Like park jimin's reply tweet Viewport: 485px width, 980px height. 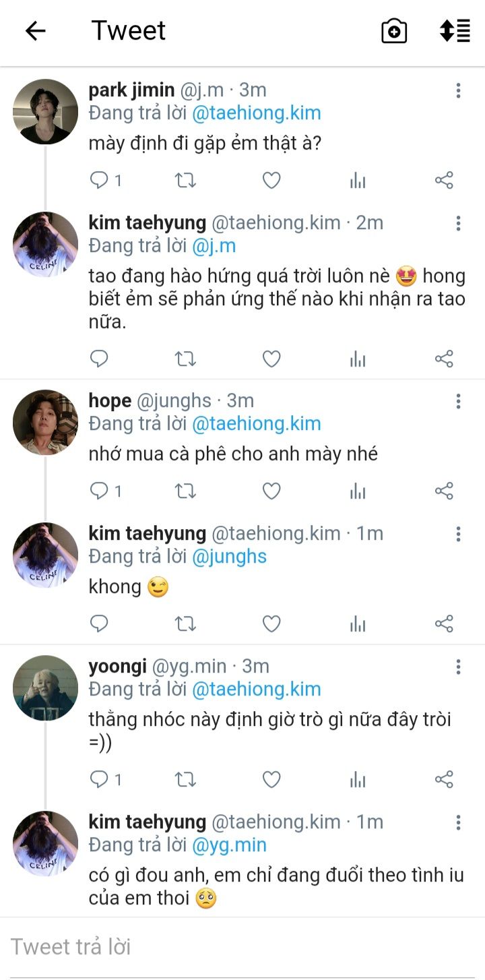pyautogui.click(x=271, y=181)
